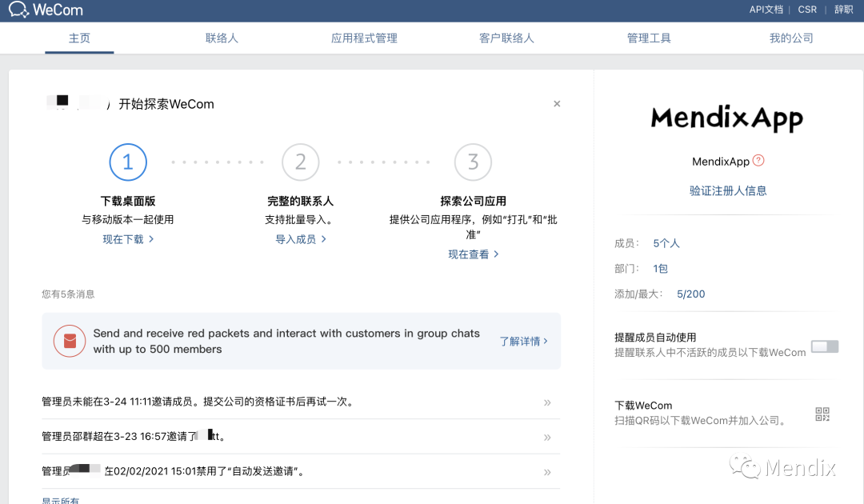
Task: Click member count 5个人
Action: tap(666, 243)
